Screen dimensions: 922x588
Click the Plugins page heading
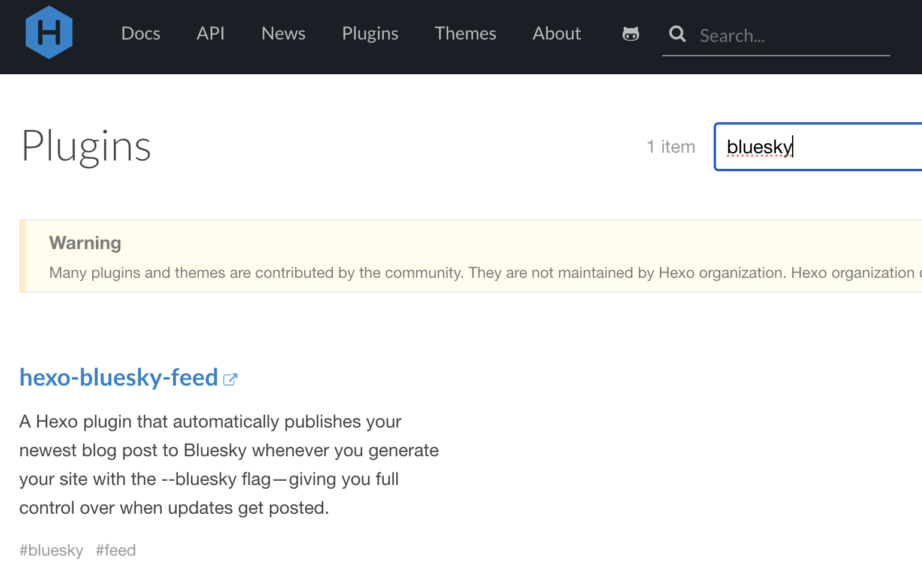click(86, 147)
